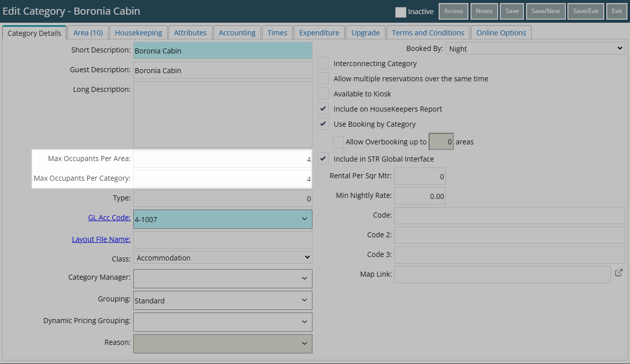View the Terms and Conditions tab
The width and height of the screenshot is (630, 364).
[x=428, y=32]
